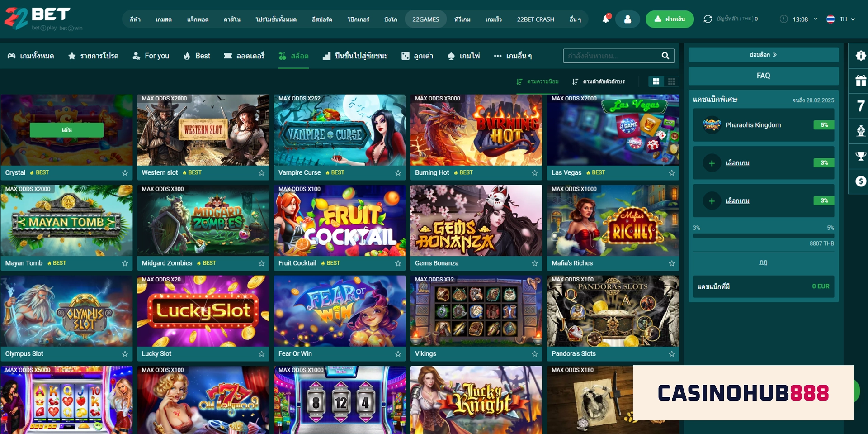Click the green ฝากเงิน deposit button
The image size is (868, 434).
click(x=670, y=19)
